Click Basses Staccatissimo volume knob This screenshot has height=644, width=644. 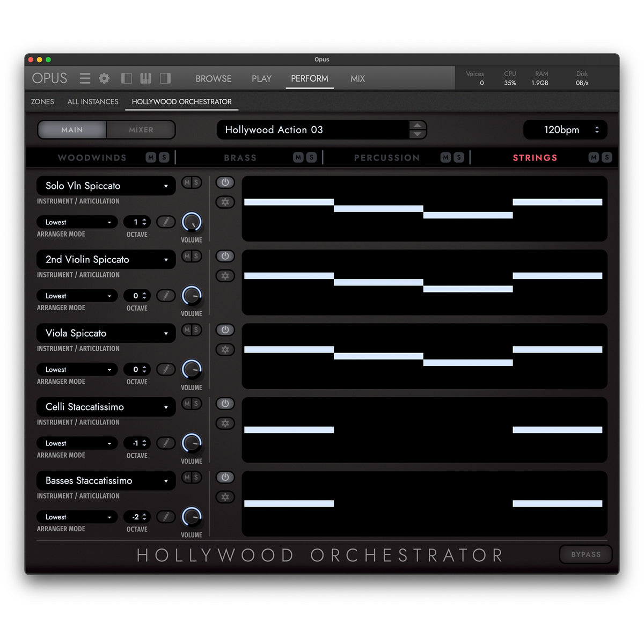coord(192,516)
